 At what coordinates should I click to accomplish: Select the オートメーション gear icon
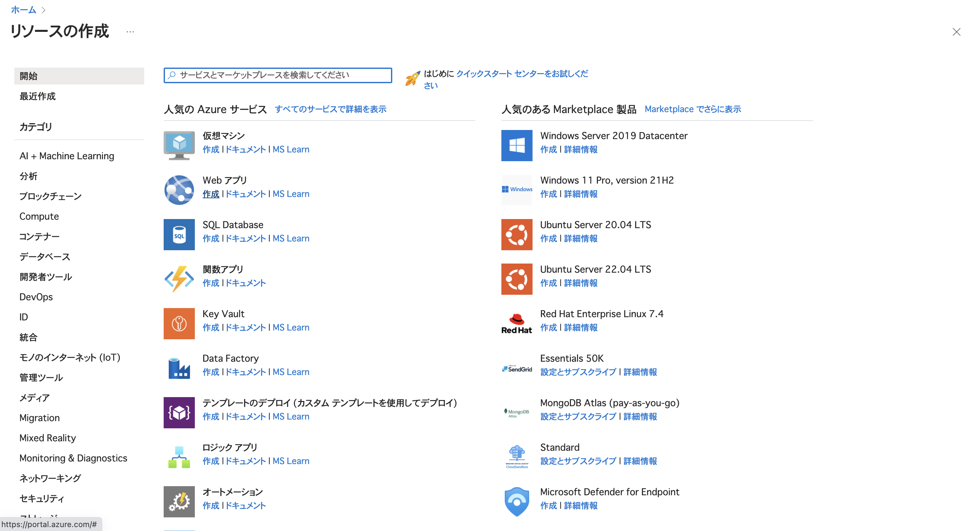click(x=179, y=501)
